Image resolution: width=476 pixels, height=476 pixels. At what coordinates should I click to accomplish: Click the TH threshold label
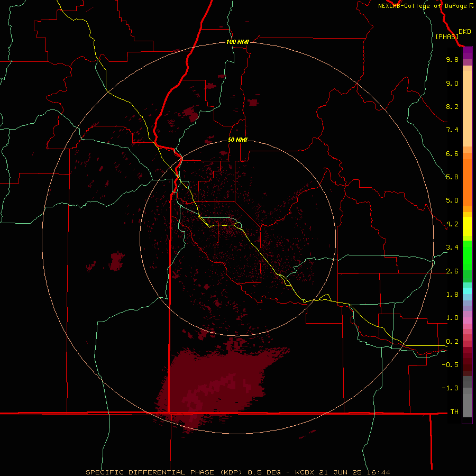(x=454, y=412)
